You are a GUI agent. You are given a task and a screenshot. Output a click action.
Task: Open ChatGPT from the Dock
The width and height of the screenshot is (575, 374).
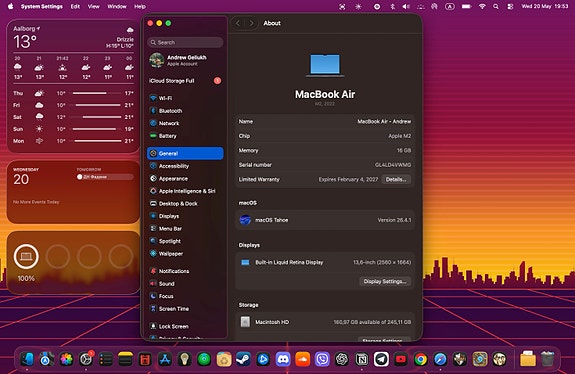[x=342, y=359]
